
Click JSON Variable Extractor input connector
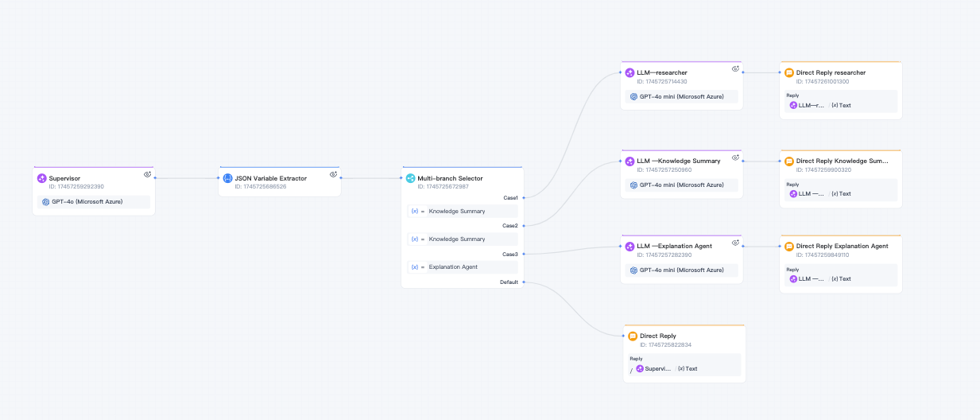pos(219,178)
